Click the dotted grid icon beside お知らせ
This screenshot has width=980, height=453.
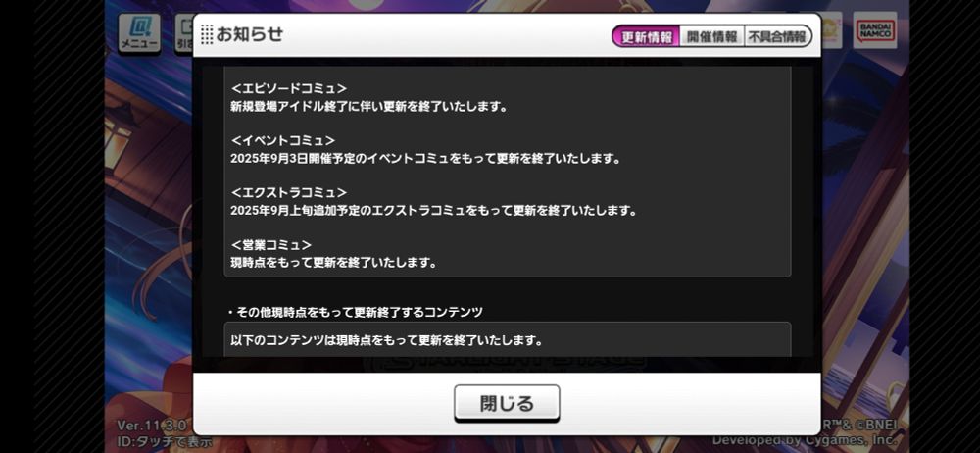pos(207,34)
